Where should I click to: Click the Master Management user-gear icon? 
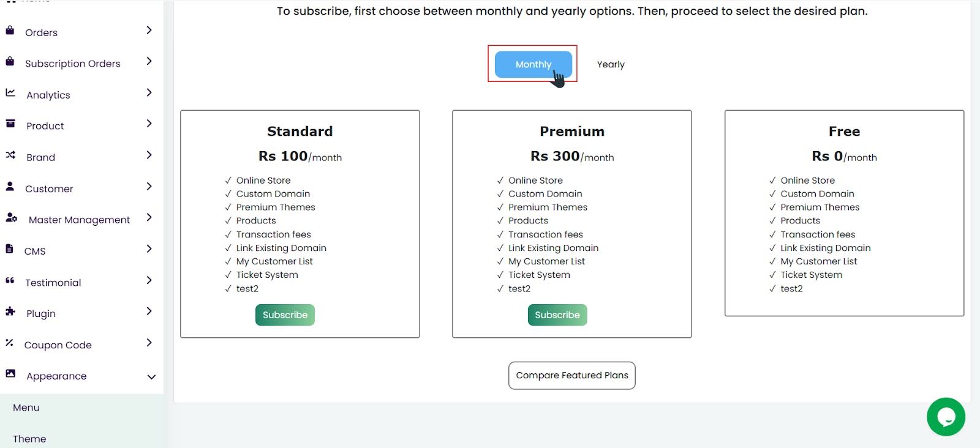(11, 218)
